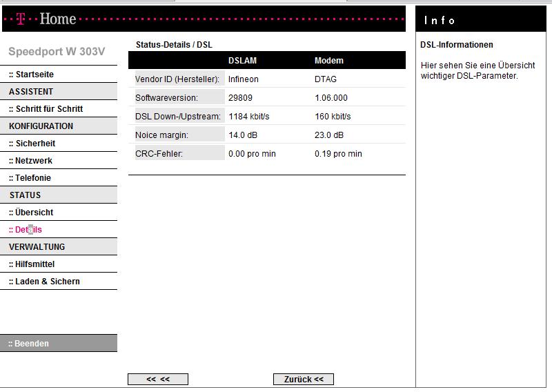Click the 'Zurück <<' button
The height and width of the screenshot is (392, 552).
pyautogui.click(x=304, y=380)
